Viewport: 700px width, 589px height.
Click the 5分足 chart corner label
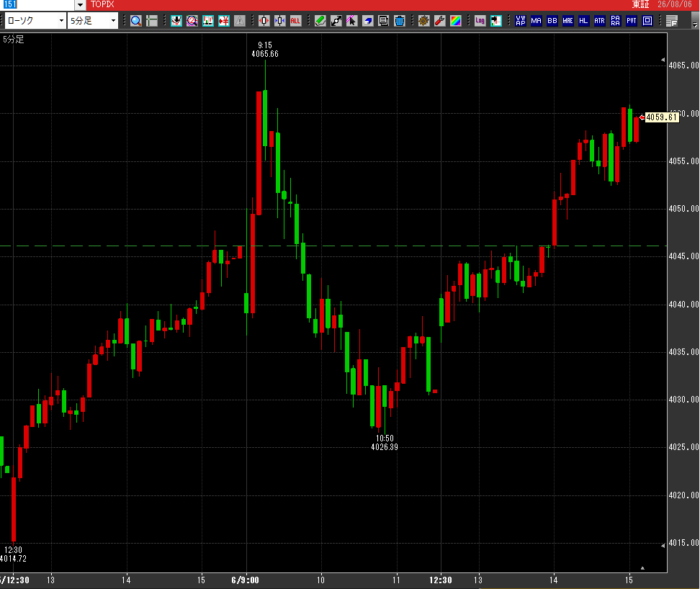14,40
